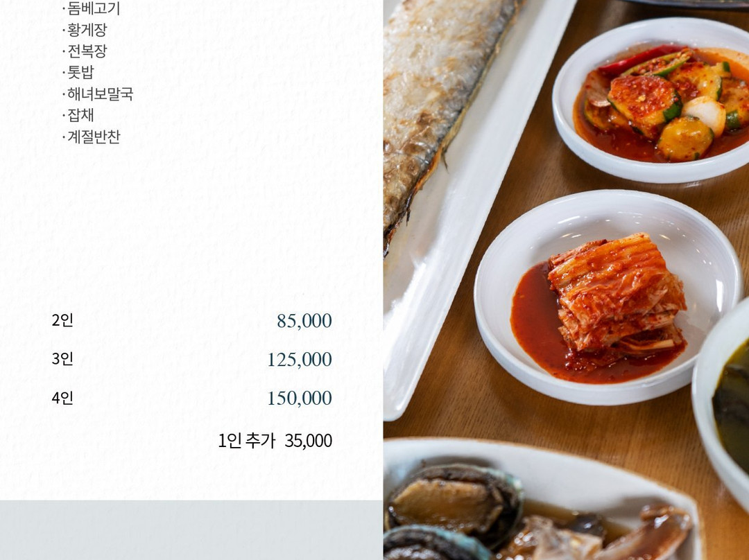The width and height of the screenshot is (749, 560).
Task: Click the gray footer band below the prices
Action: click(191, 530)
